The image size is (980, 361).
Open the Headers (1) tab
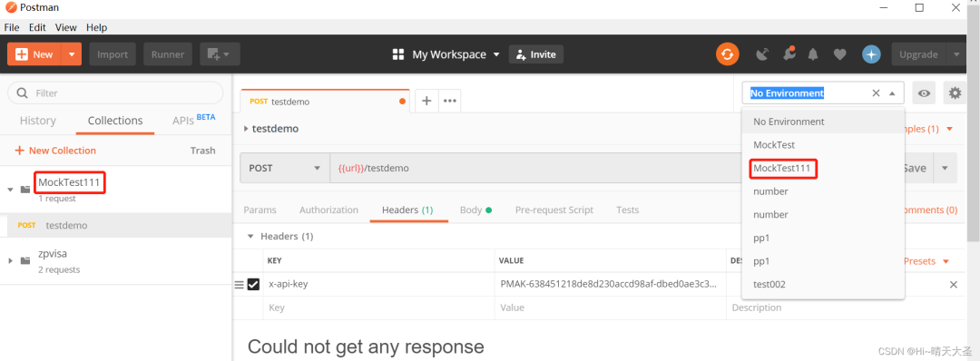407,210
